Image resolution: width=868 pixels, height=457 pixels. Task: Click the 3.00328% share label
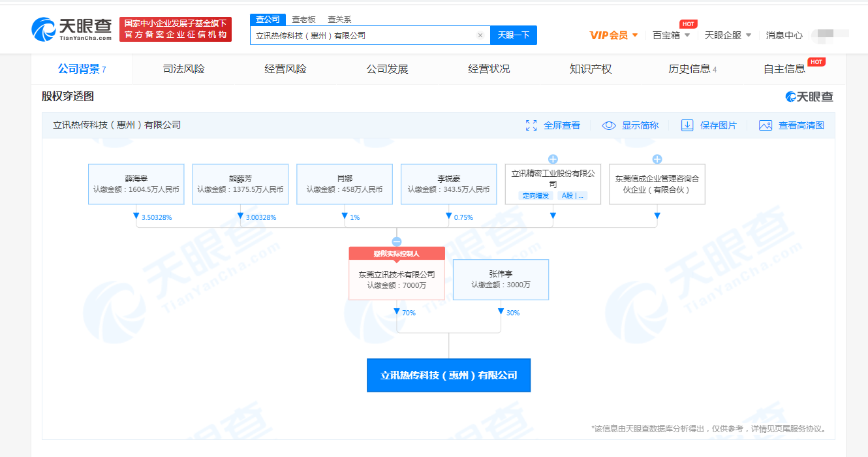pos(261,217)
